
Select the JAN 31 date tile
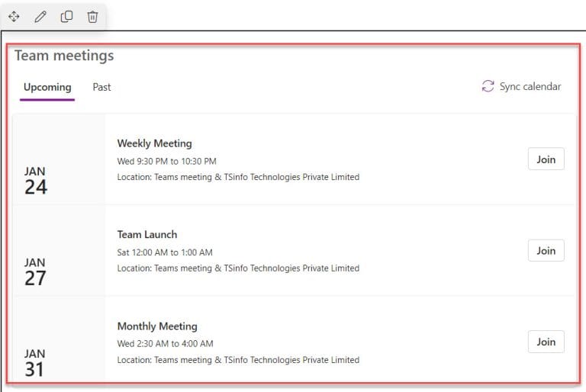59,339
